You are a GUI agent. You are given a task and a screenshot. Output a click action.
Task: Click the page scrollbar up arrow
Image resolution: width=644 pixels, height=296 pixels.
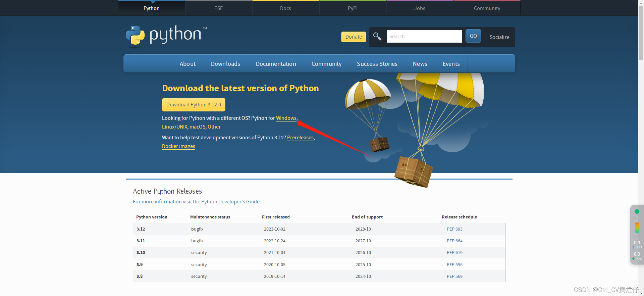point(641,2)
